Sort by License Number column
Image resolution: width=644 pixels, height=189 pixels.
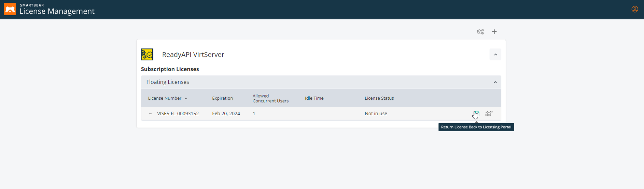165,98
